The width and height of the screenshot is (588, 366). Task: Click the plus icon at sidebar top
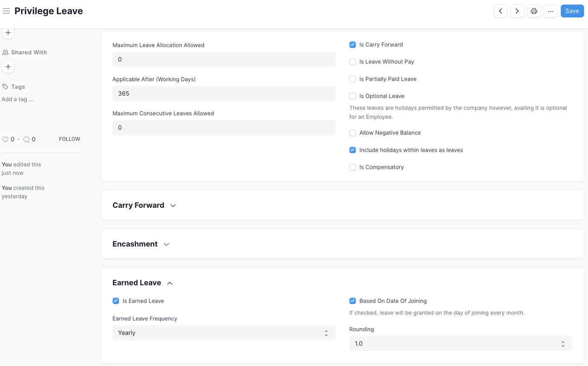click(8, 32)
